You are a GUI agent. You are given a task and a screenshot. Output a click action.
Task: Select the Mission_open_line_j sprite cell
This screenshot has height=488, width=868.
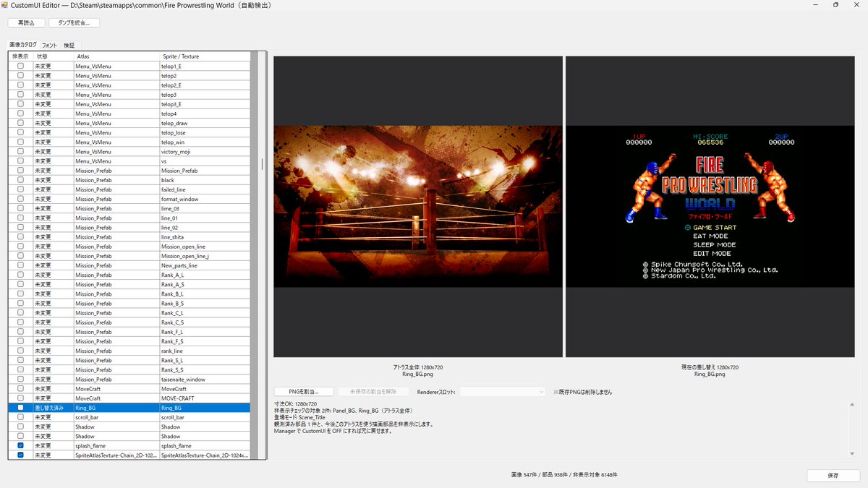click(x=205, y=256)
